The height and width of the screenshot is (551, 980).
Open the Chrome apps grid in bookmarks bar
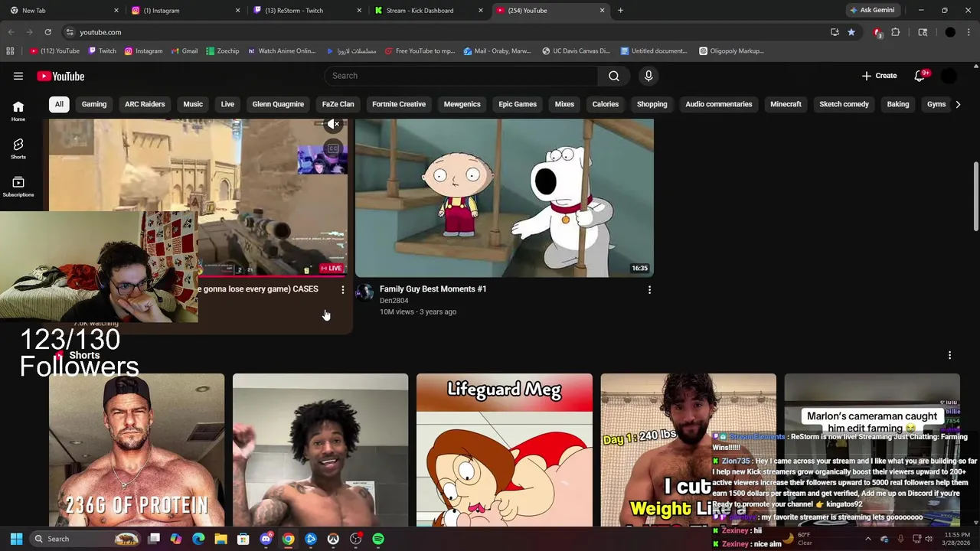tap(10, 51)
